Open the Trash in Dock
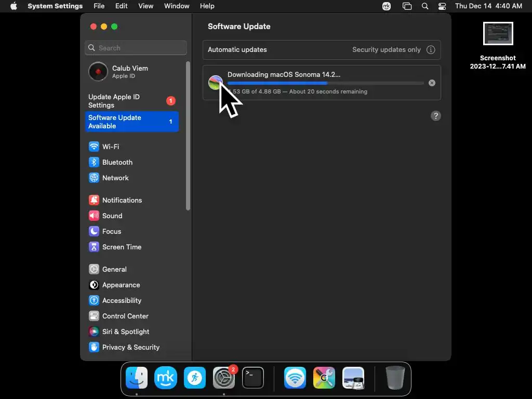The width and height of the screenshot is (532, 399). point(395,378)
